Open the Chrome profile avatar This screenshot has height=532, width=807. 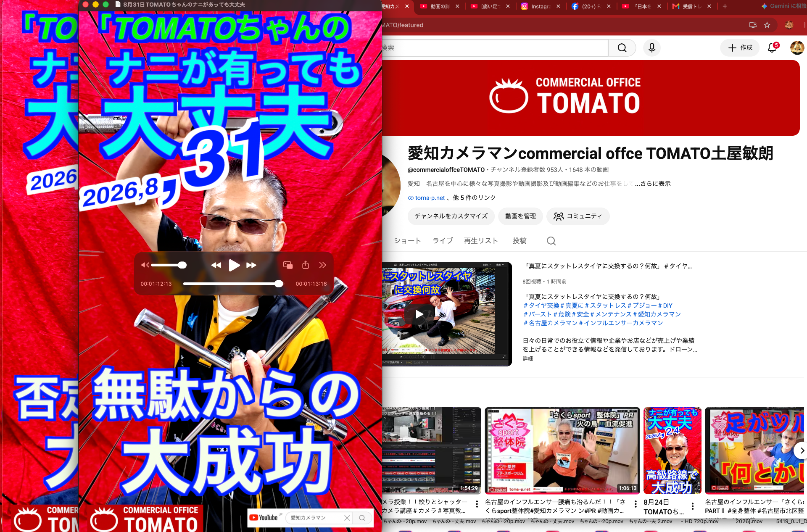coord(789,25)
